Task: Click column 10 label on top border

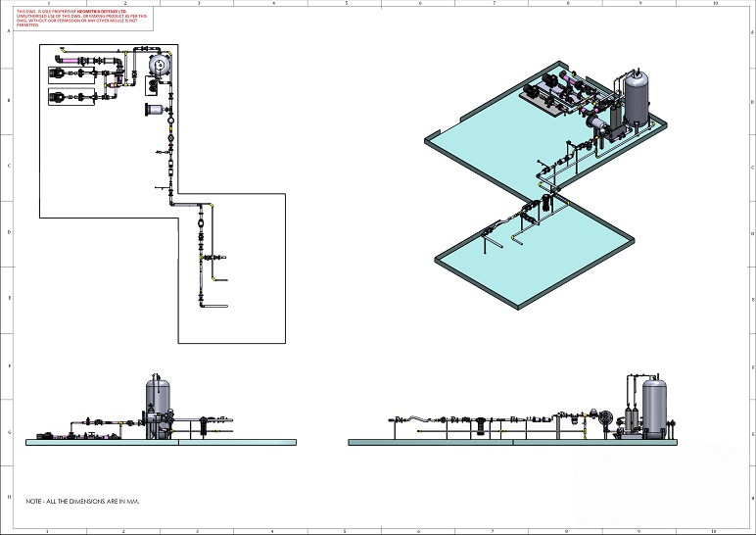Action: pos(715,4)
